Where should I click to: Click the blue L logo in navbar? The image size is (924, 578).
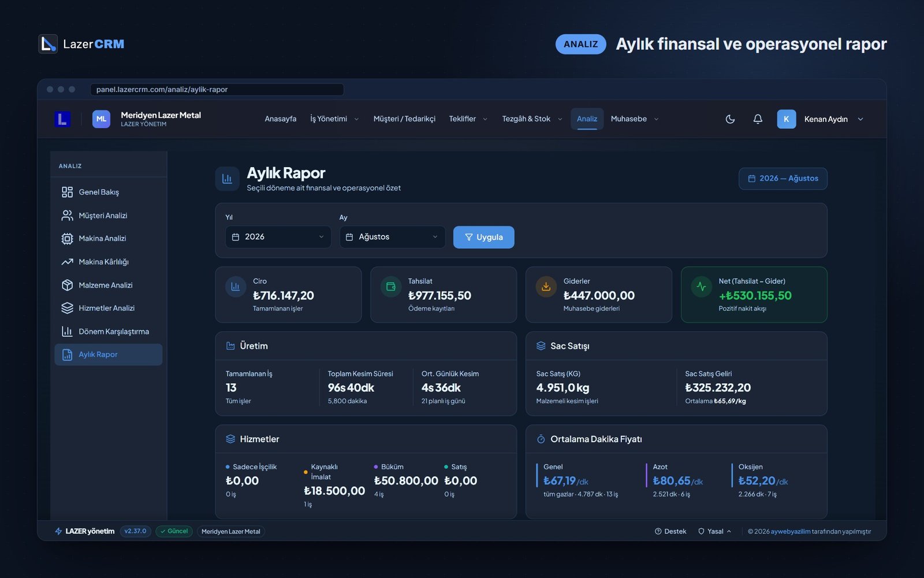click(62, 119)
